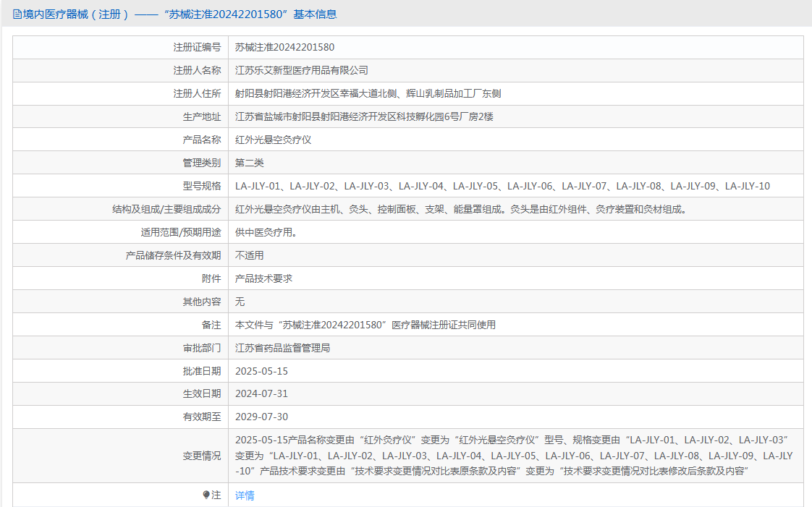The height and width of the screenshot is (507, 812).
Task: Click approving department 江苏省药品监督管理局
Action: pyautogui.click(x=282, y=348)
